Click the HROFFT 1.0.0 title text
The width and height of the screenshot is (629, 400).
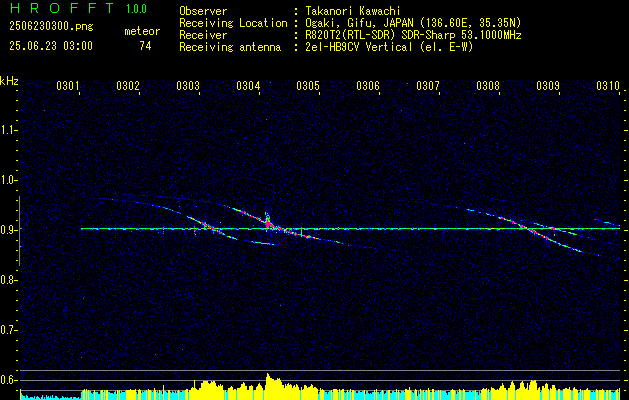pyautogui.click(x=79, y=8)
